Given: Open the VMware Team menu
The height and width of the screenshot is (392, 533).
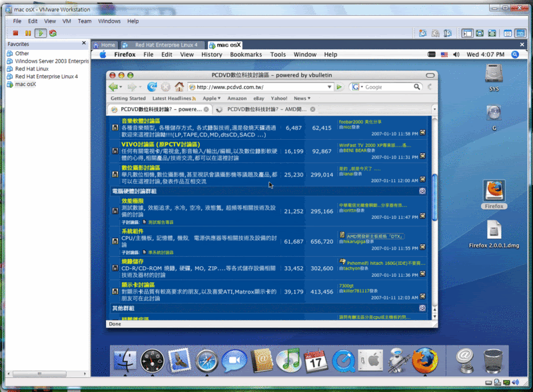Looking at the screenshot, I should pos(85,21).
